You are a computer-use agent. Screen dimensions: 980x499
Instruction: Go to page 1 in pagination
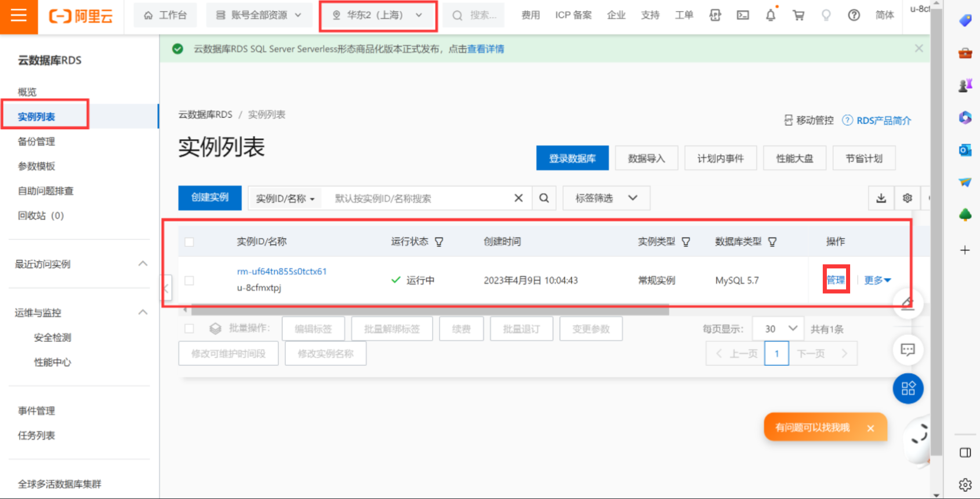(776, 354)
